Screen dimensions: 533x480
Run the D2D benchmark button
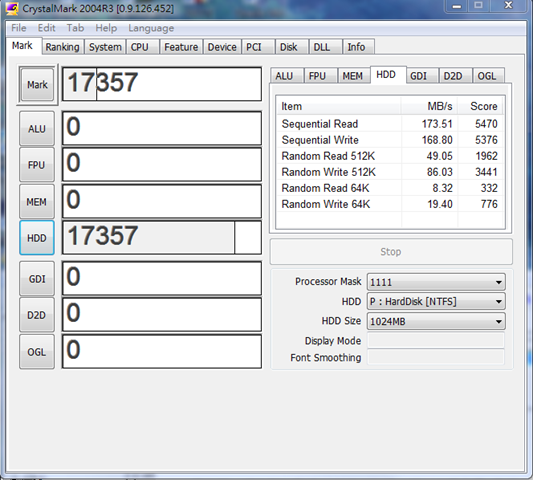37,315
